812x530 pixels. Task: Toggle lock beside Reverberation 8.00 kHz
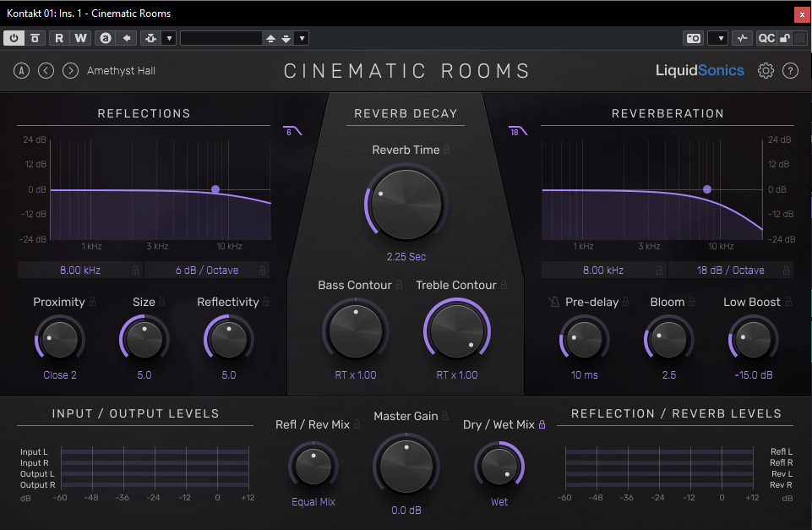(x=659, y=270)
